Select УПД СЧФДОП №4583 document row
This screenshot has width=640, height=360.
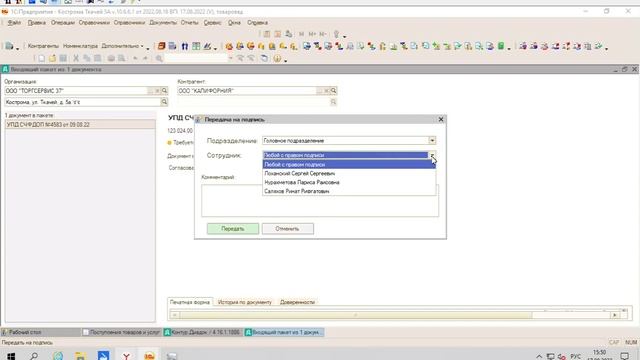click(x=80, y=124)
